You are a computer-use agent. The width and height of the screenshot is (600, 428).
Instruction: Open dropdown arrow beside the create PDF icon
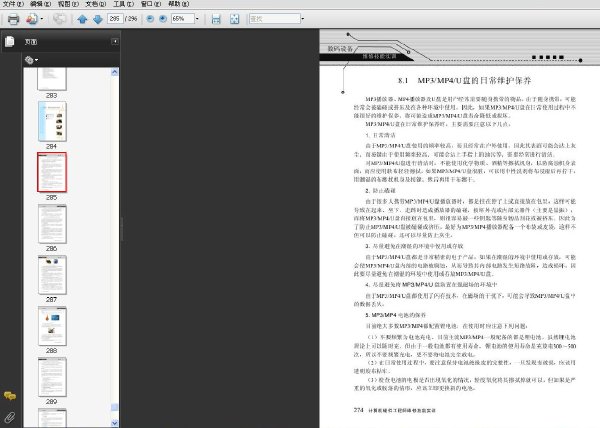pyautogui.click(x=42, y=19)
